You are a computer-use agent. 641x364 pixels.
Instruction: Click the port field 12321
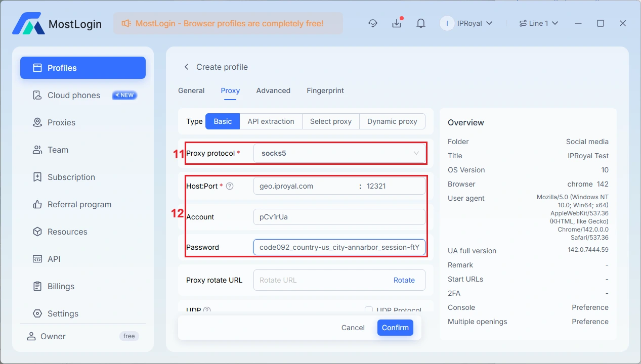[x=395, y=186]
